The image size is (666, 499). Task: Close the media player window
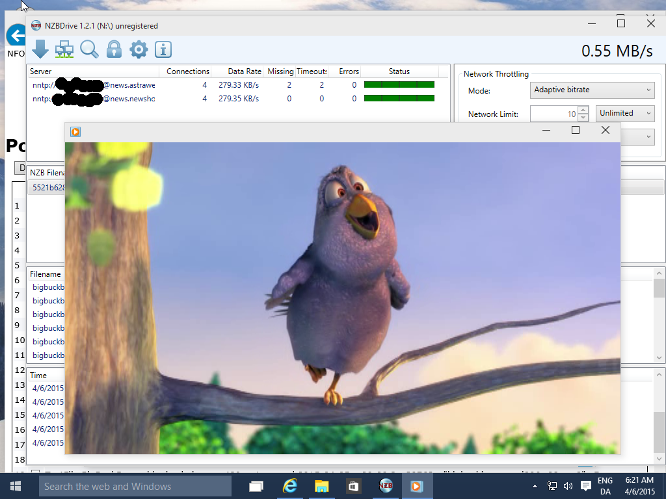(x=605, y=130)
